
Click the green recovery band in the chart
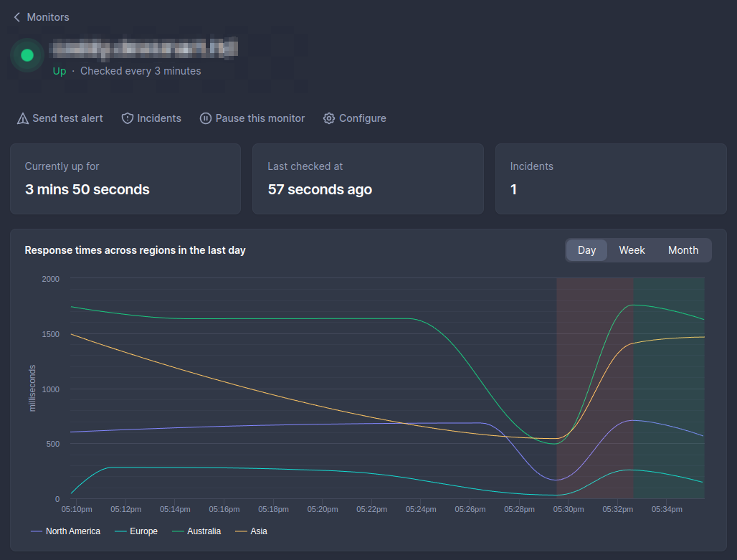coord(668,388)
